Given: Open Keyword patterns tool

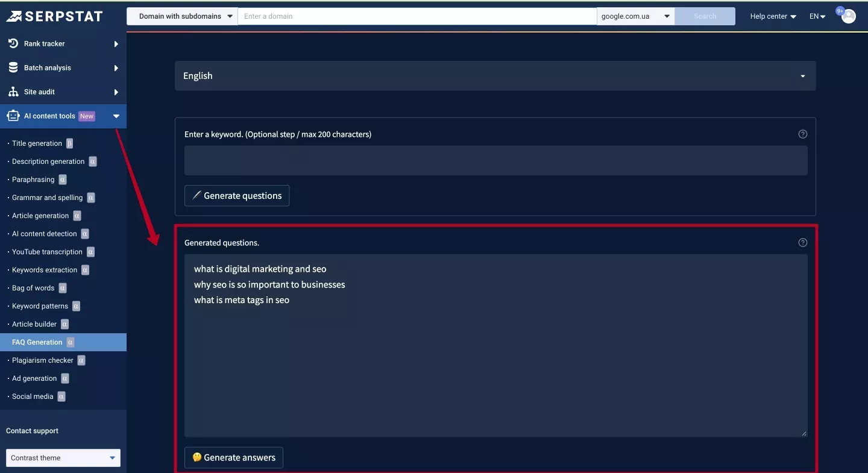Looking at the screenshot, I should point(40,306).
